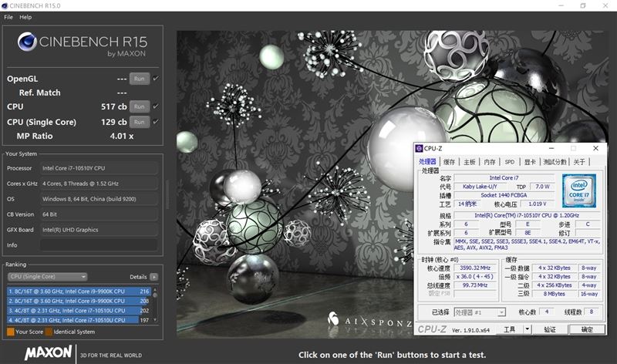Restore down the Cinebench R15 window

(x=583, y=5)
